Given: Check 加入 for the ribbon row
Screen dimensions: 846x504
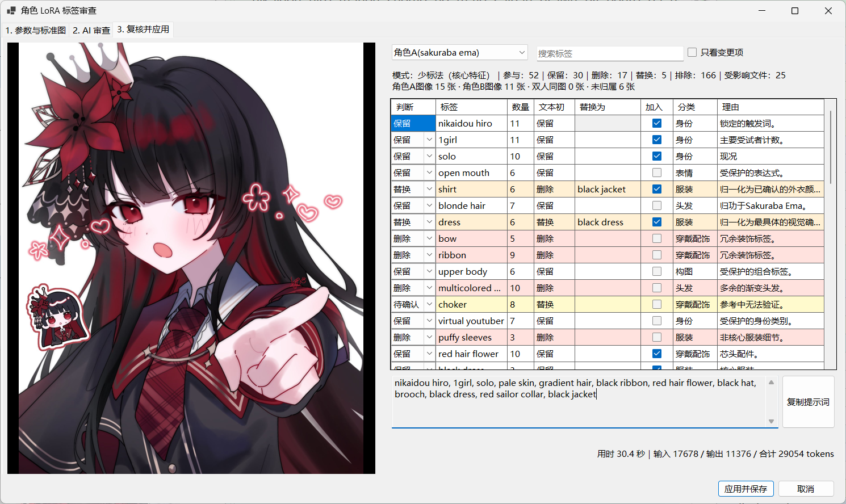Looking at the screenshot, I should pos(657,255).
